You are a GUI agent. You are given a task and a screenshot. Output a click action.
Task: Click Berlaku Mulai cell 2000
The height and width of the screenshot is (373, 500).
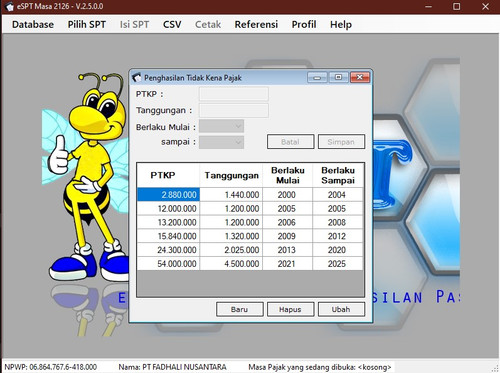[x=288, y=195]
